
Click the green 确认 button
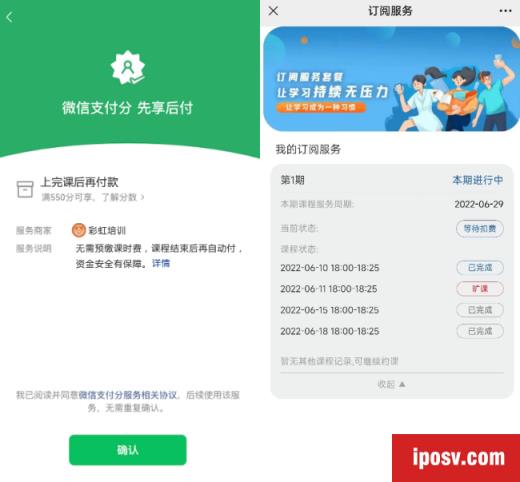128,450
